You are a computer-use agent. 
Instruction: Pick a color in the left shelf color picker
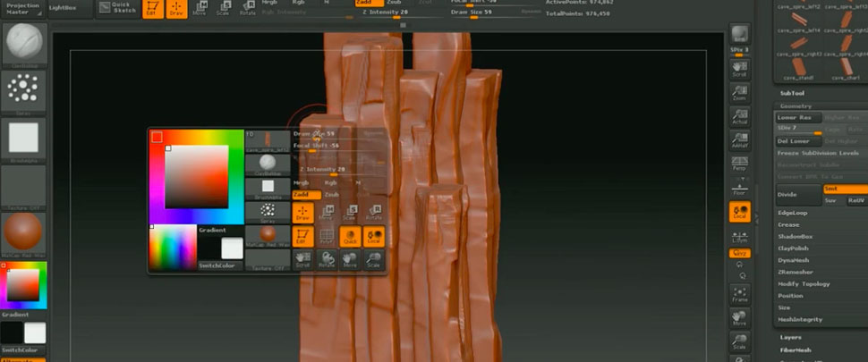pos(23,285)
